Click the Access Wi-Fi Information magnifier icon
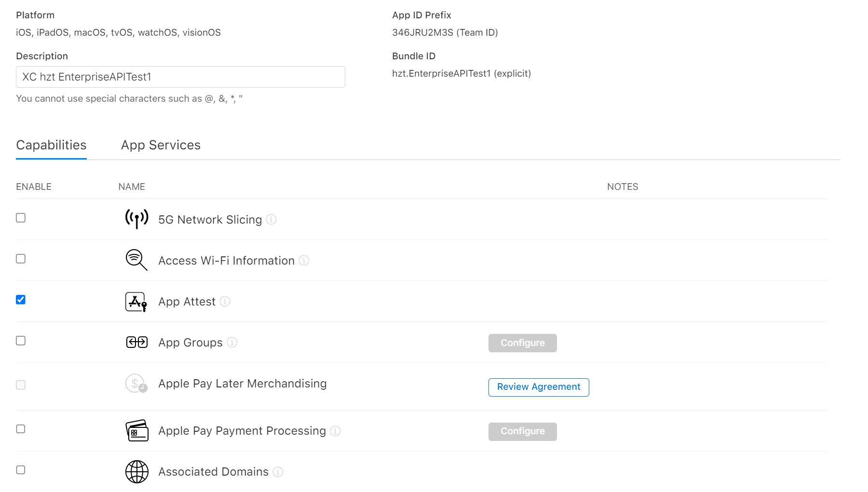Viewport: 868px width, 492px height. click(x=136, y=260)
